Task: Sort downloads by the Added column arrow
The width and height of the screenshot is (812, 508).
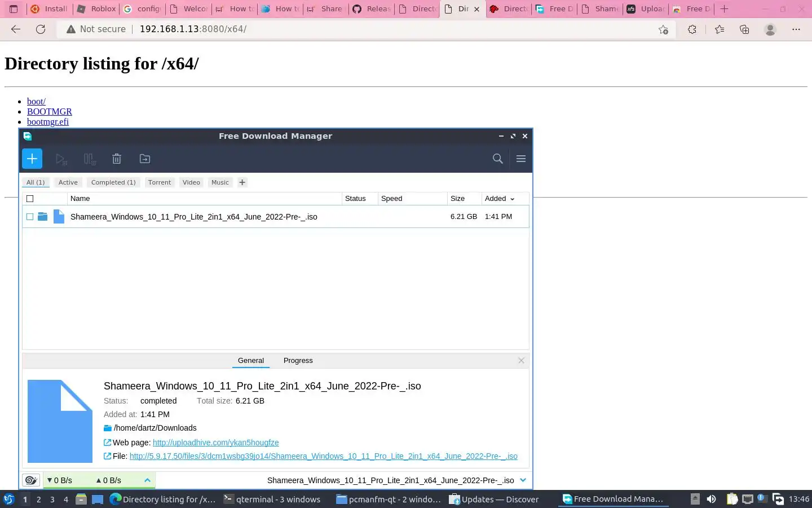Action: click(512, 199)
